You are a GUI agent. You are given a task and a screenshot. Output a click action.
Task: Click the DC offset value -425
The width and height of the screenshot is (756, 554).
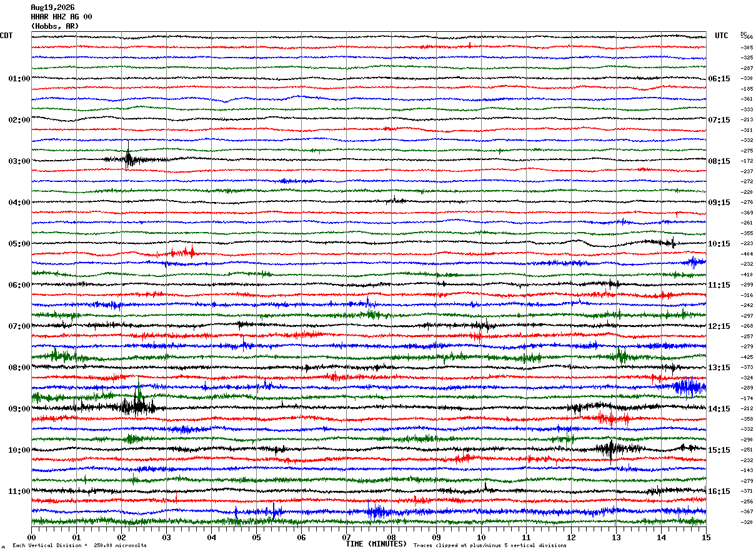(x=747, y=357)
